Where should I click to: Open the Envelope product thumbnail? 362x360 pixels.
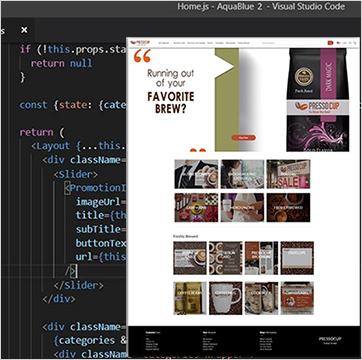[297, 258]
